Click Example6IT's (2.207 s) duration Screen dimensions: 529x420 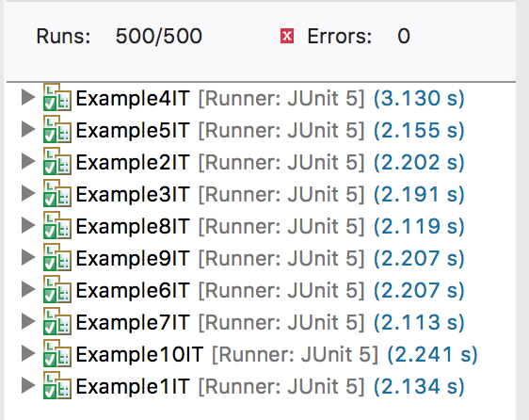pos(419,291)
